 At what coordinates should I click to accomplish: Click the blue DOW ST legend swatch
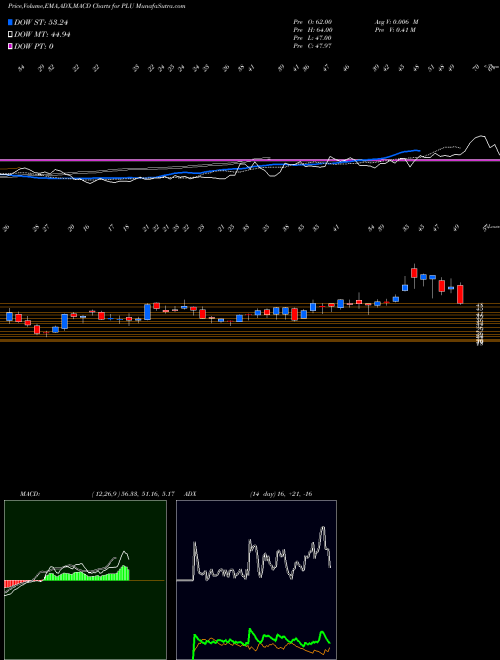[x=10, y=22]
